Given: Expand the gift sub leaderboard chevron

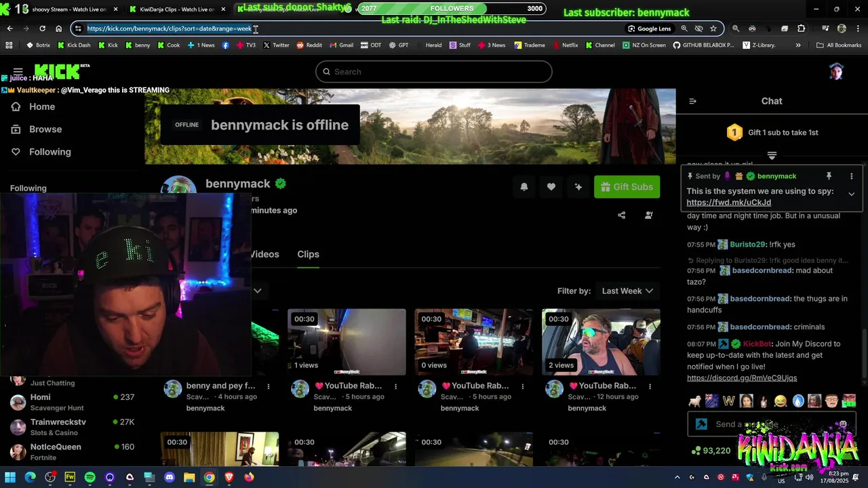Looking at the screenshot, I should (x=772, y=155).
